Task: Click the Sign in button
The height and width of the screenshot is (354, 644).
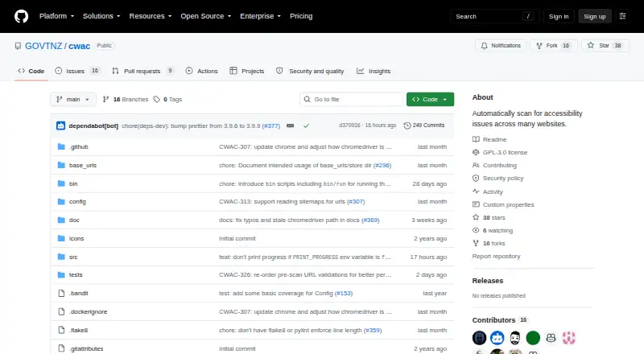Action: 559,16
